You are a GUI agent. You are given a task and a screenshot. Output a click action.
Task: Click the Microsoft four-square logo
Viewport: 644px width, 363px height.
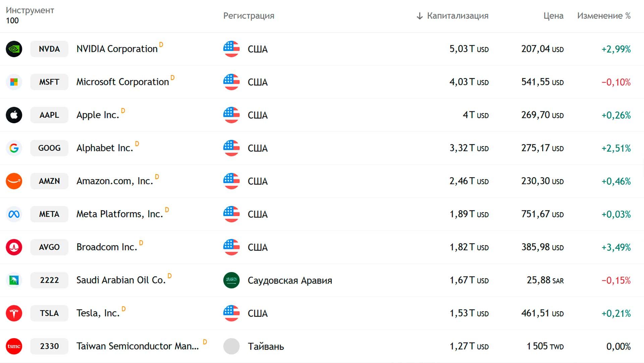[x=14, y=82]
